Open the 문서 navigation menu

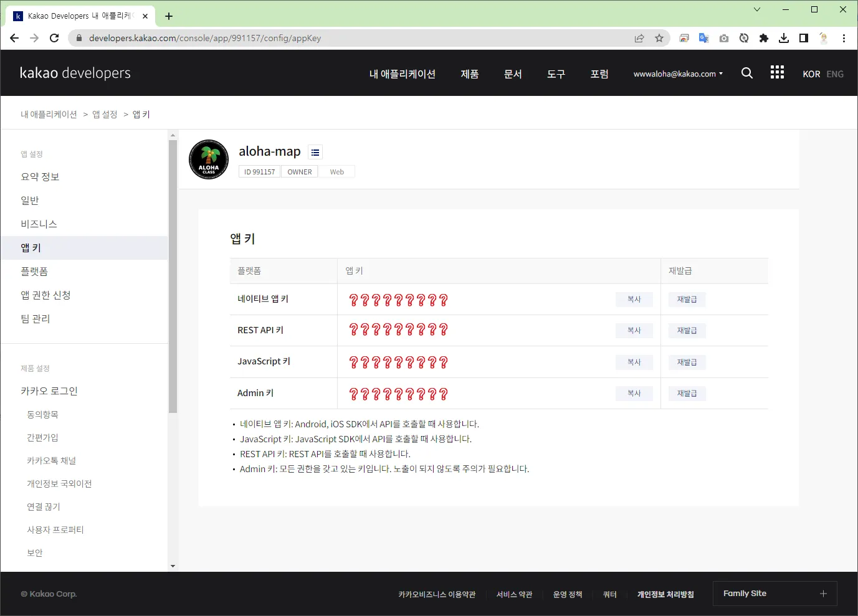513,73
